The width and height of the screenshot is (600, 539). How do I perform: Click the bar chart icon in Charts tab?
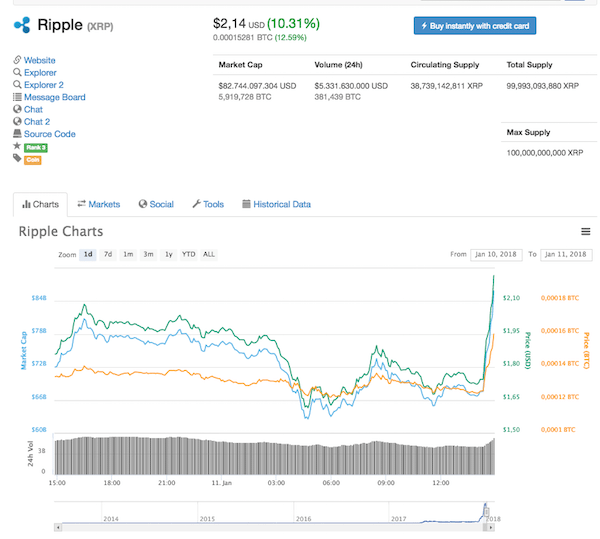tap(26, 204)
